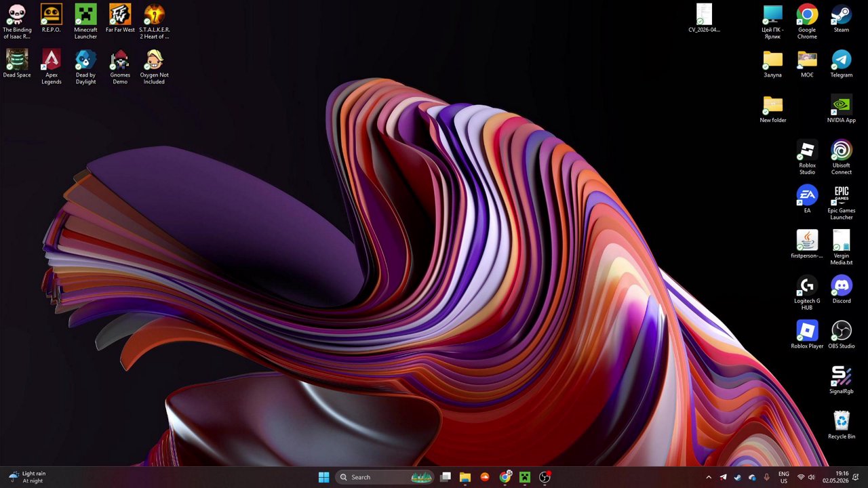Select the firstperson Java file icon
Screen dimensions: 868x488
tap(807, 245)
